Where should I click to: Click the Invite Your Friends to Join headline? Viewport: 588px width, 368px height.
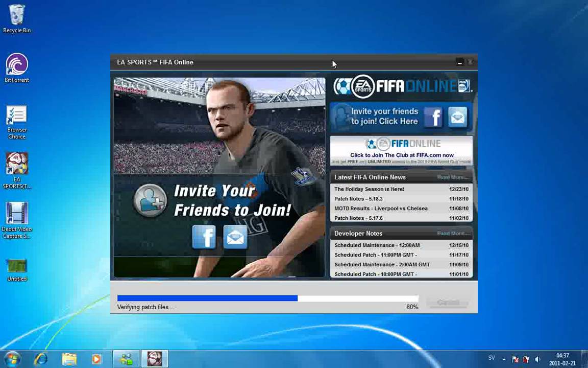233,200
